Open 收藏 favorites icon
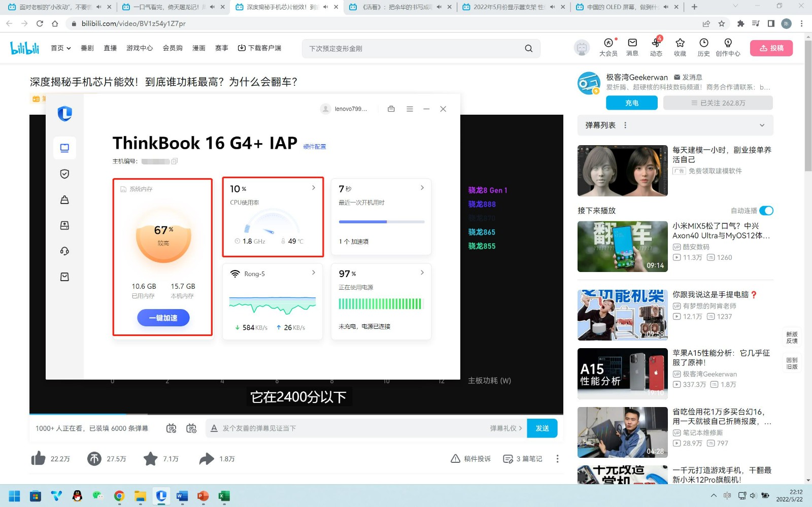Viewport: 812px width, 507px height. click(680, 47)
